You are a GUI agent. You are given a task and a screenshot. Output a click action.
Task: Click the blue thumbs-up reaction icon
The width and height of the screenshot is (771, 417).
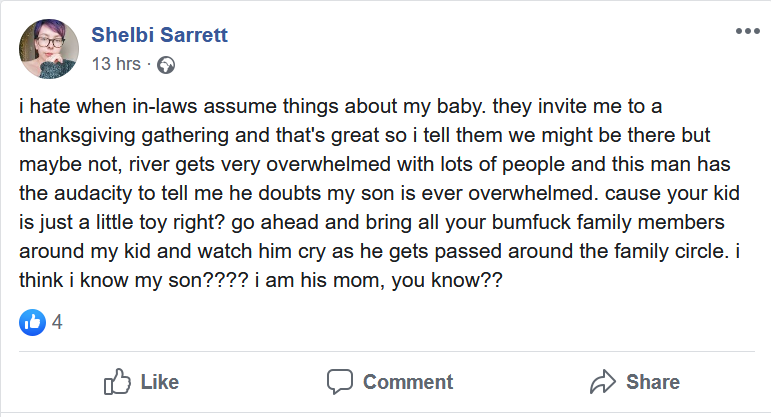coord(32,323)
